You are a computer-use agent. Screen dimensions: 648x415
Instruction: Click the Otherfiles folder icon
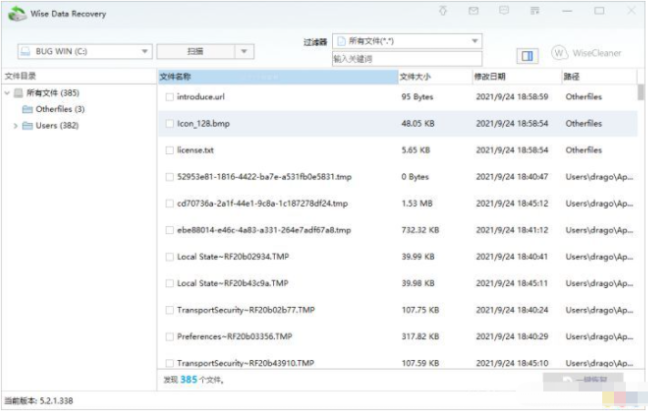point(27,109)
